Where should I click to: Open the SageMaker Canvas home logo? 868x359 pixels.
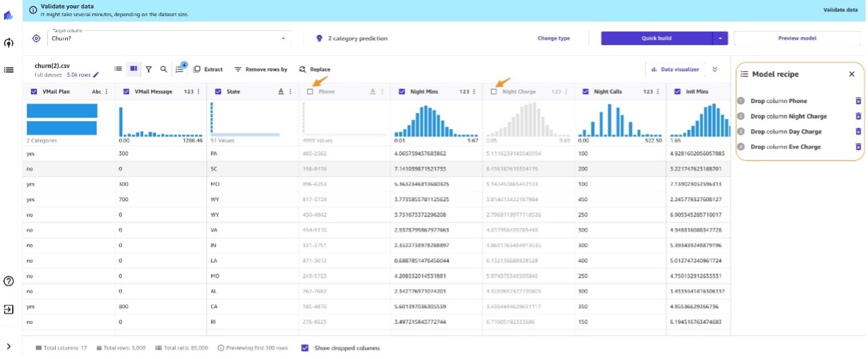click(x=9, y=15)
